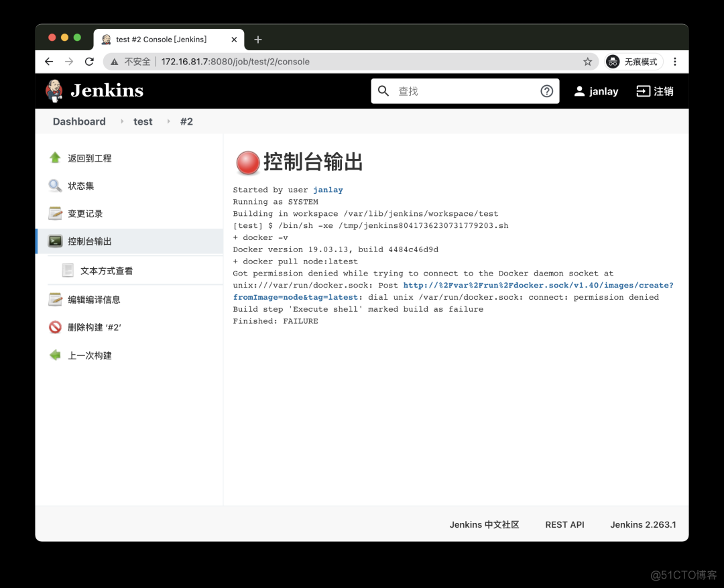
Task: Select the test project breadcrumb
Action: [x=143, y=121]
